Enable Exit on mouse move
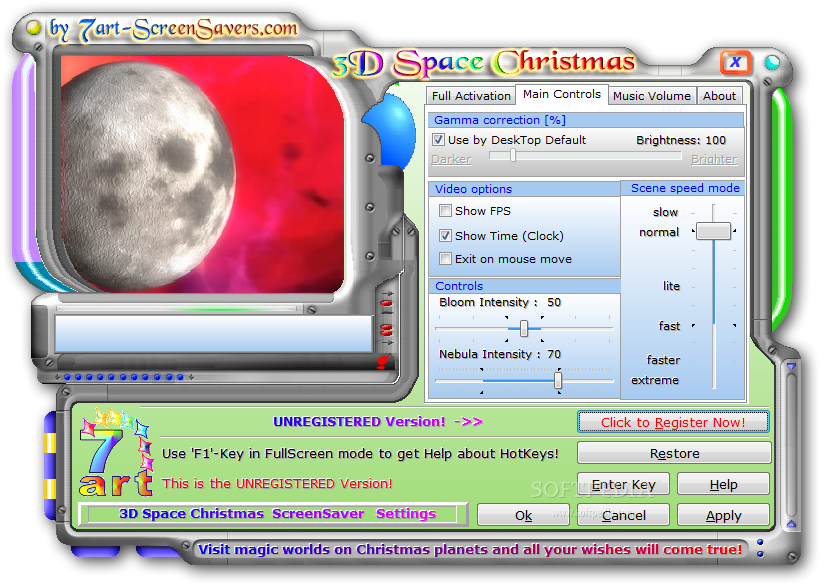Viewport: 821px width, 585px height. coord(445,259)
